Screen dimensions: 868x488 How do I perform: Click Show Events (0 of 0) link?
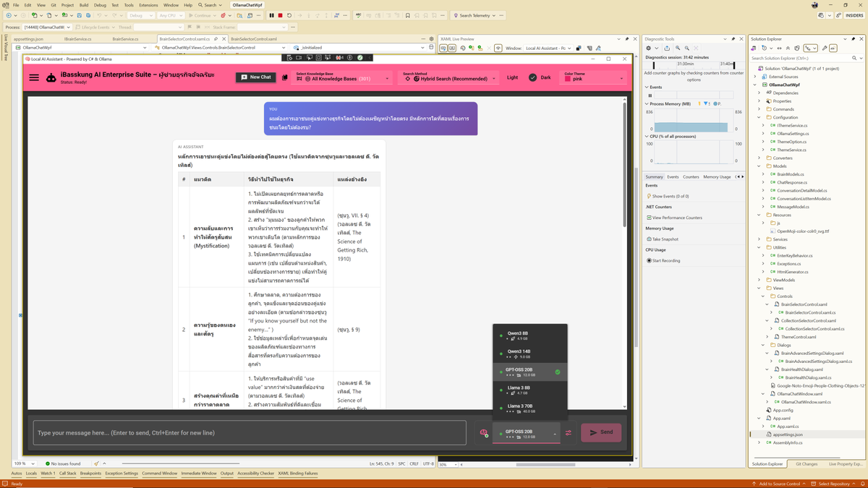tap(671, 196)
